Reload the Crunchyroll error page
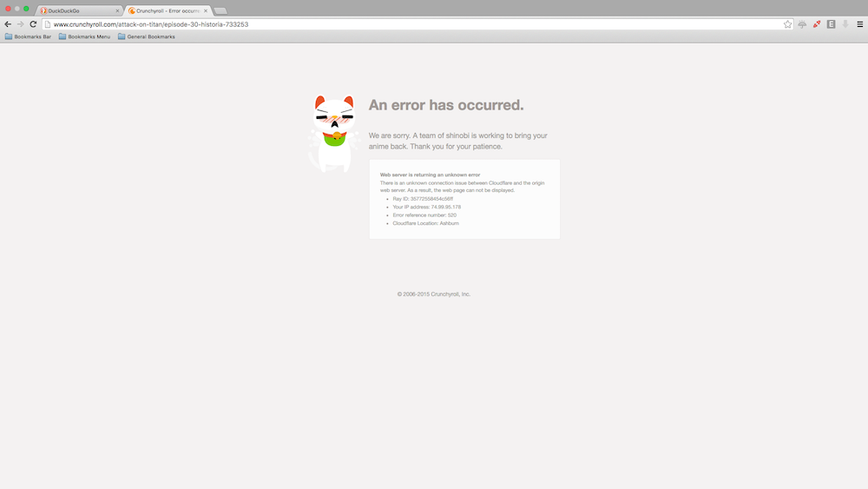The image size is (868, 489). (x=33, y=24)
